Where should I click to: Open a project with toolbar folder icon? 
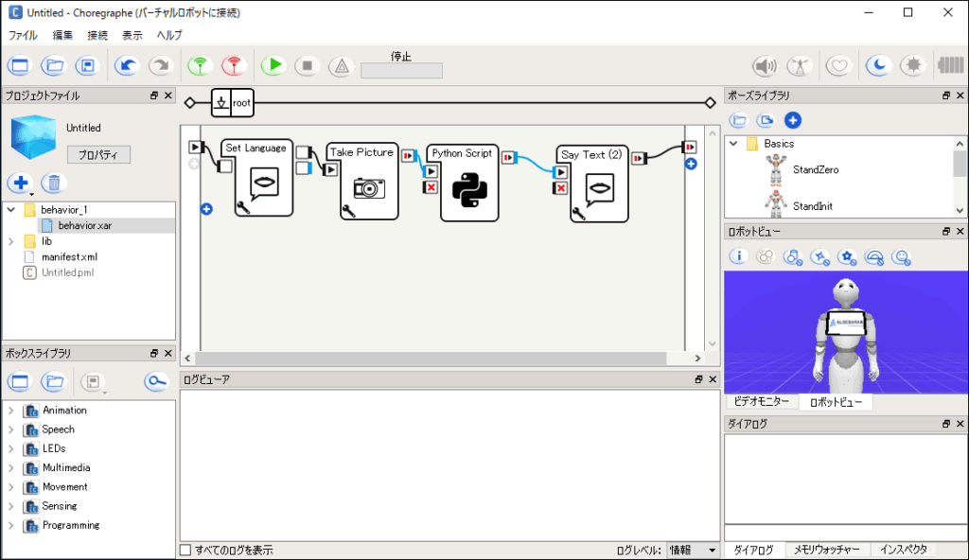click(54, 65)
